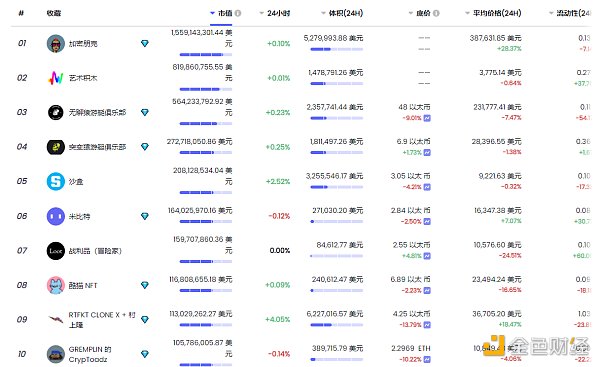Click the # rank column header
Viewport: 600px width, 367px height.
point(21,13)
